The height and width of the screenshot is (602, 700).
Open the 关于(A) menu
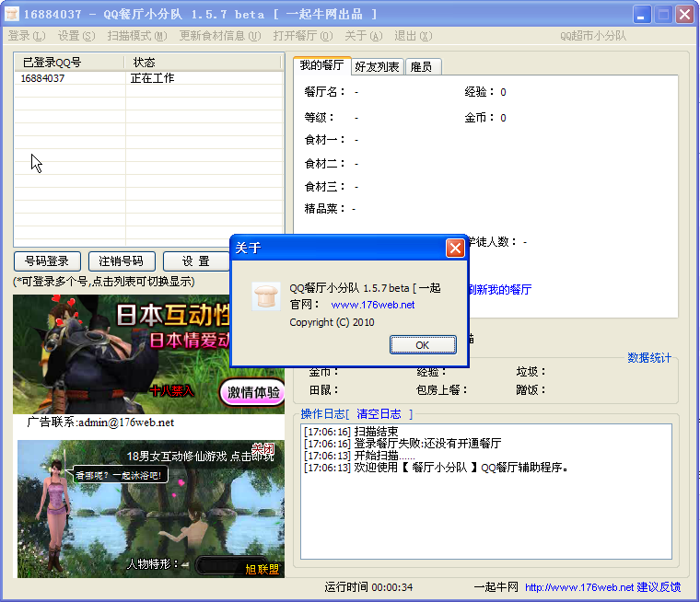pos(364,36)
